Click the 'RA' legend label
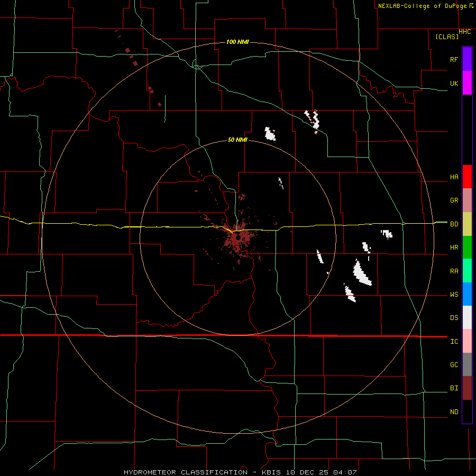This screenshot has width=476, height=476. point(454,271)
